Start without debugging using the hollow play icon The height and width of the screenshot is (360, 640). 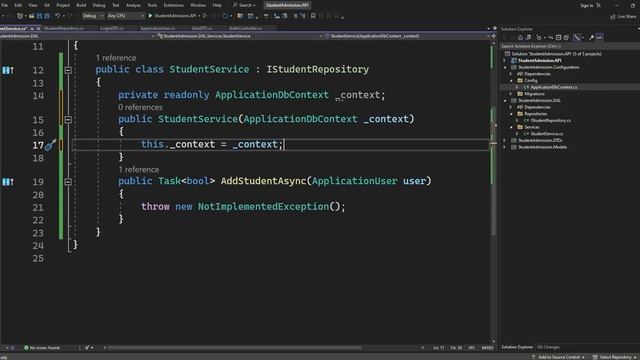[x=205, y=16]
